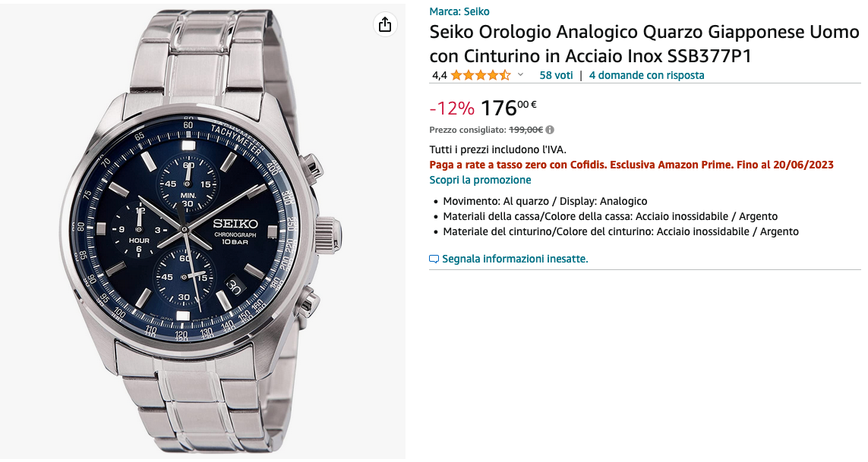Click the 4,4 rating number
This screenshot has height=462, width=868.
click(x=439, y=75)
